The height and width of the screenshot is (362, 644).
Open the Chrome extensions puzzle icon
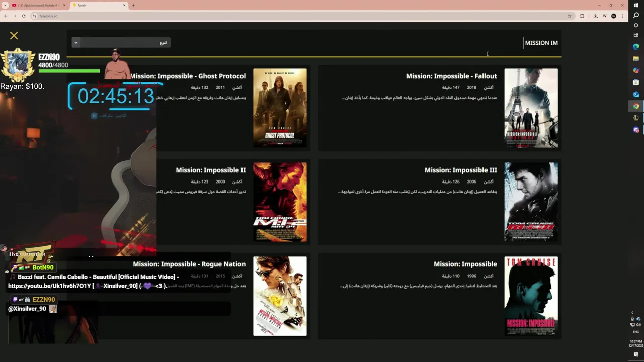[582, 16]
